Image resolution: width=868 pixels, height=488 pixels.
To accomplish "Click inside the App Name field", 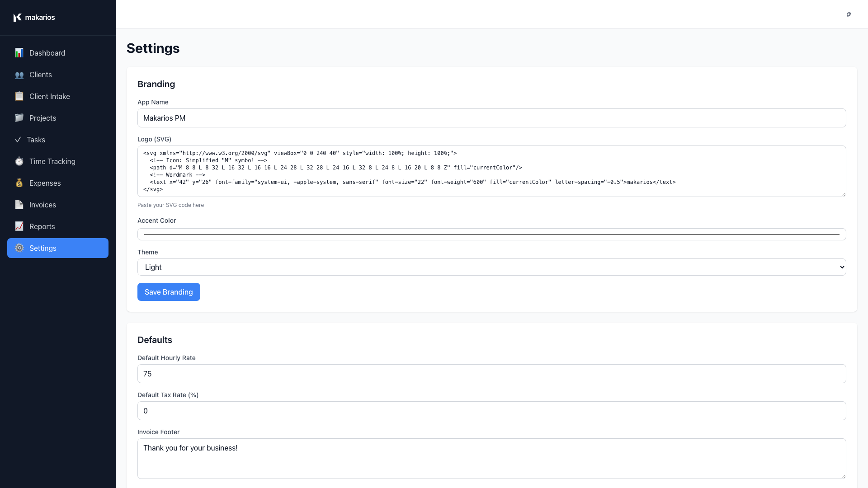I will click(x=491, y=118).
